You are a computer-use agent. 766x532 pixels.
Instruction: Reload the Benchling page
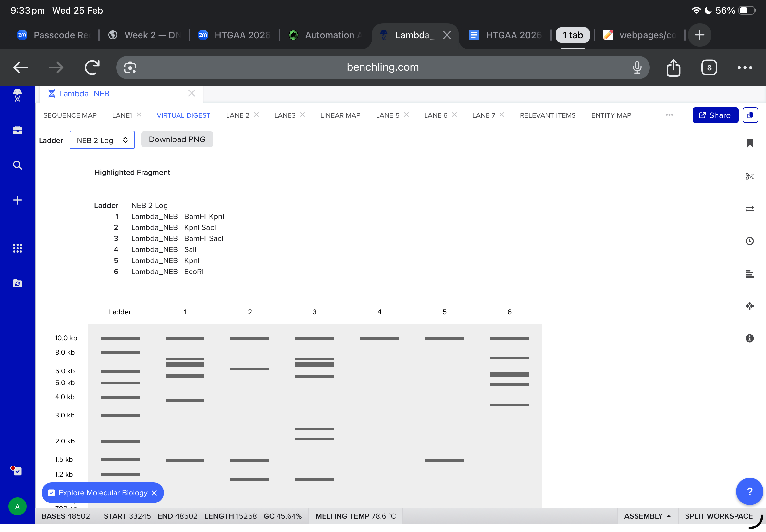click(x=92, y=67)
